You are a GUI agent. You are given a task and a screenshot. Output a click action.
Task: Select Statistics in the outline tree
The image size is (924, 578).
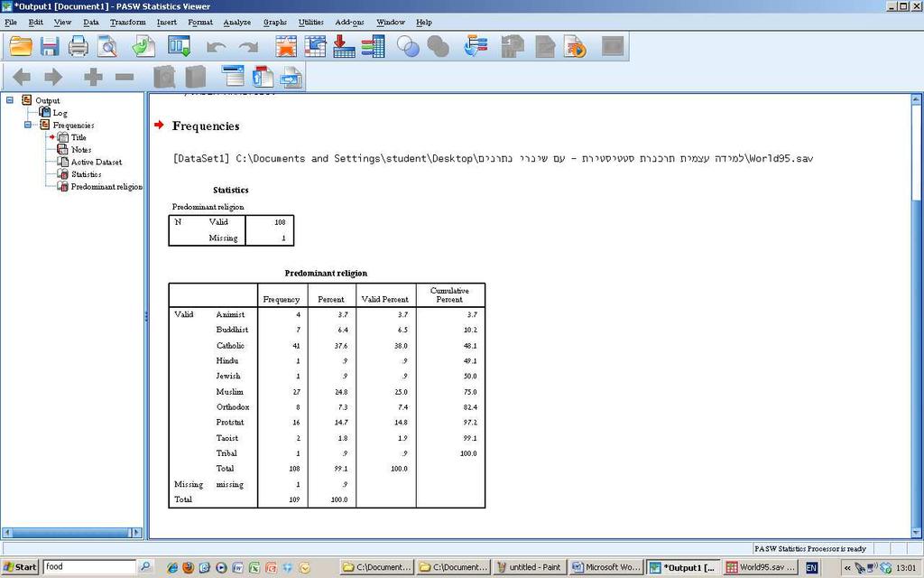86,174
